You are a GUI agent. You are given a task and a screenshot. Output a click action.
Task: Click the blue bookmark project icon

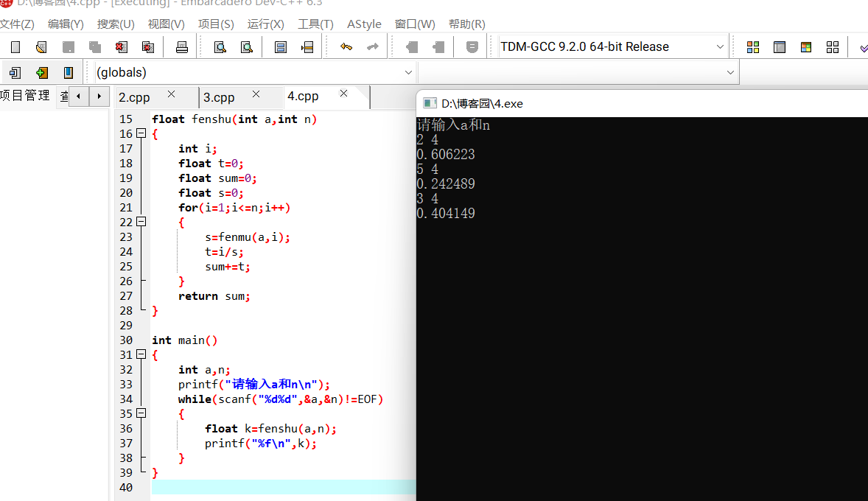click(68, 72)
